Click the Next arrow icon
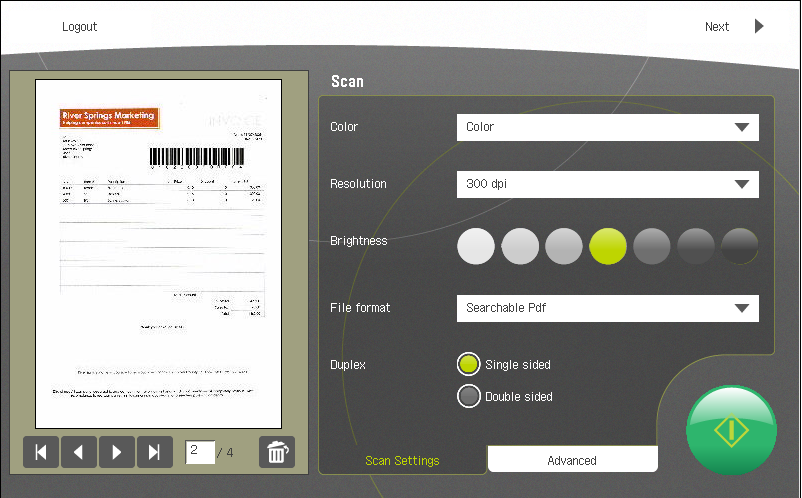 pos(759,27)
